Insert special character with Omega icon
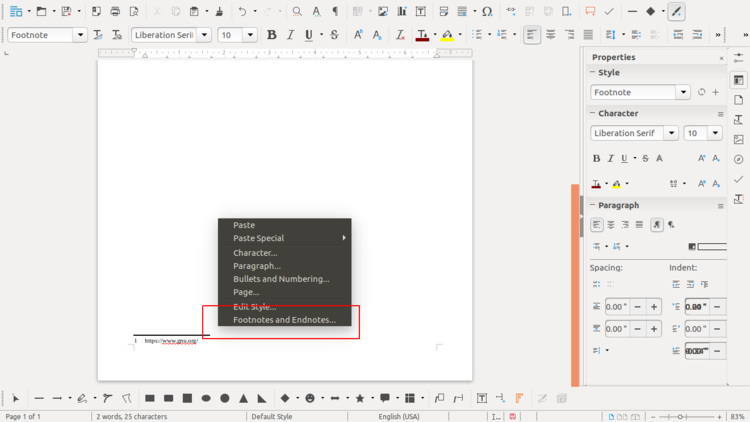This screenshot has width=750, height=422. click(487, 12)
